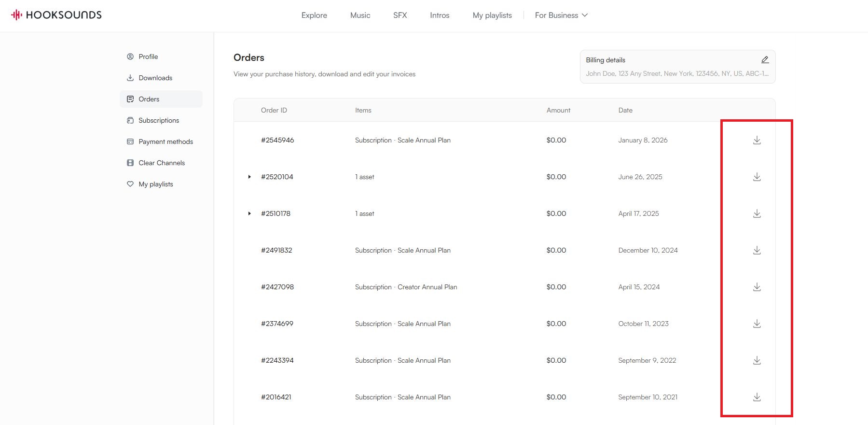This screenshot has height=425, width=868.
Task: Download invoice for order #2510178
Action: coord(757,214)
